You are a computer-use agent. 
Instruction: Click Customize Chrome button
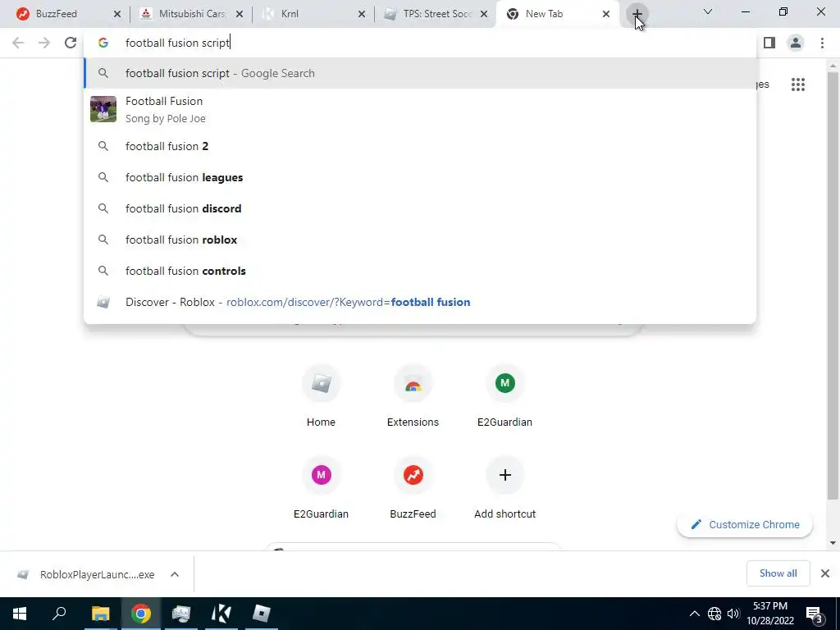coord(745,524)
